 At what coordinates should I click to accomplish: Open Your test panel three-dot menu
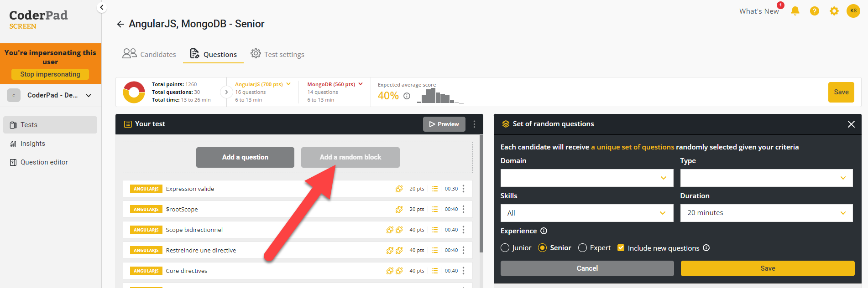(x=475, y=124)
